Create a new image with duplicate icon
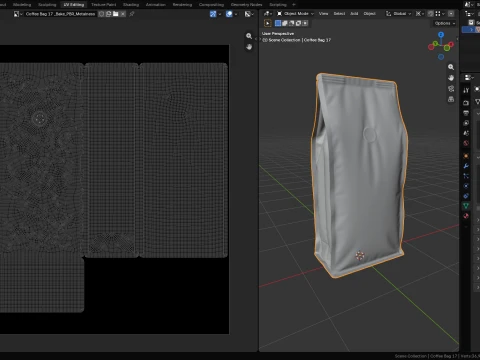The height and width of the screenshot is (360, 480). tap(108, 14)
